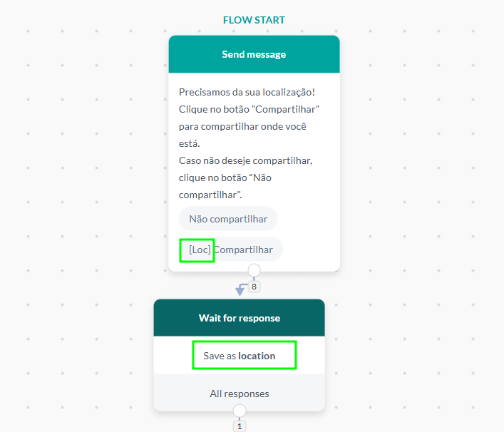Click the count badge showing 1

240,426
